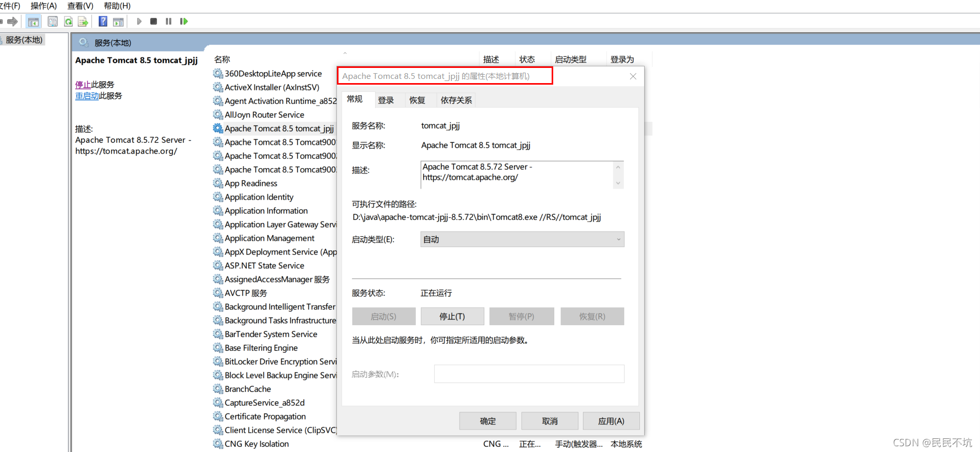Open the 查看(V) menu
Screen dimensions: 980x452
point(80,6)
